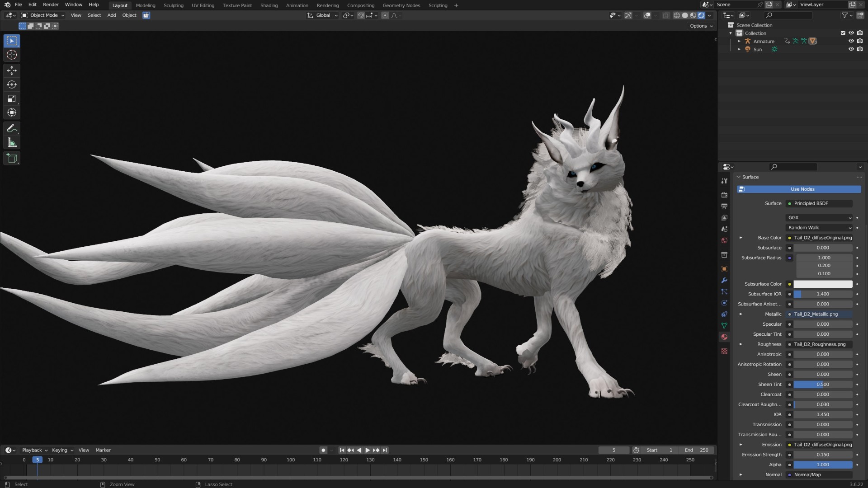Open Material properties tab
Image resolution: width=868 pixels, height=488 pixels.
coord(724,337)
